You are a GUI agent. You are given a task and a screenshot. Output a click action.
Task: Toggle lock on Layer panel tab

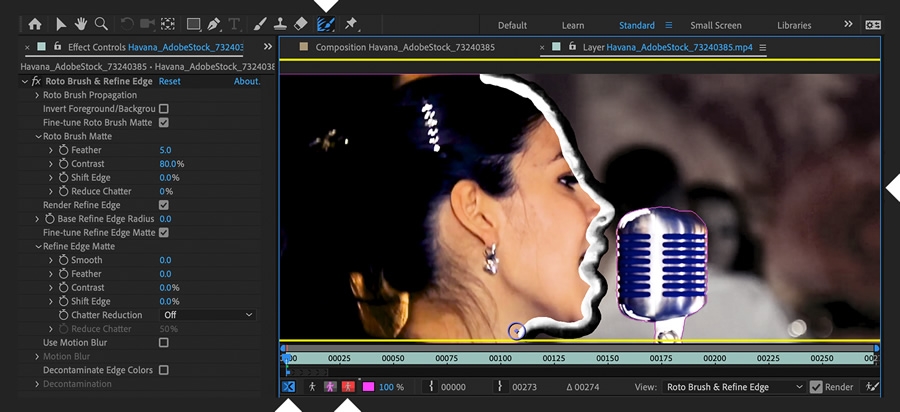tap(572, 46)
